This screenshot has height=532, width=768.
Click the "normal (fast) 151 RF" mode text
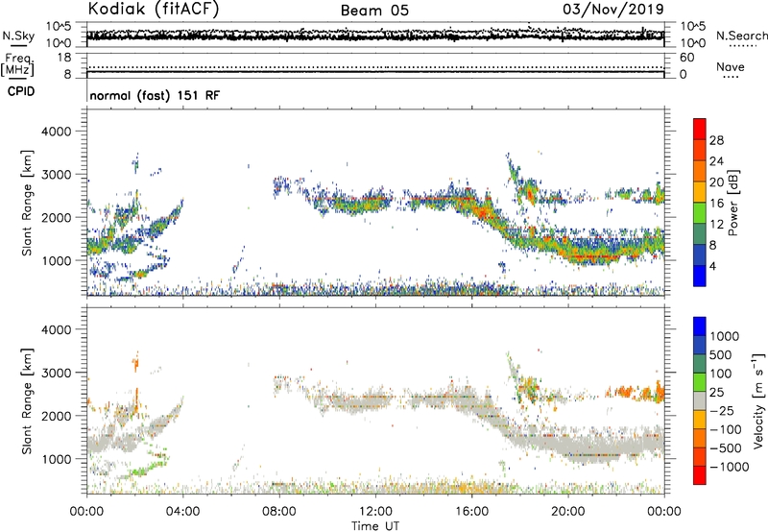click(x=155, y=95)
